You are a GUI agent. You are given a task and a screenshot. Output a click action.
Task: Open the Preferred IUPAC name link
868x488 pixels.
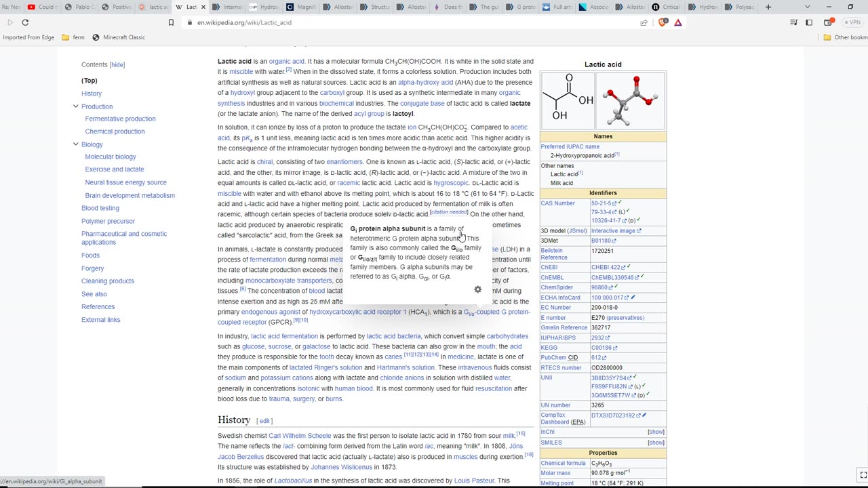point(570,146)
